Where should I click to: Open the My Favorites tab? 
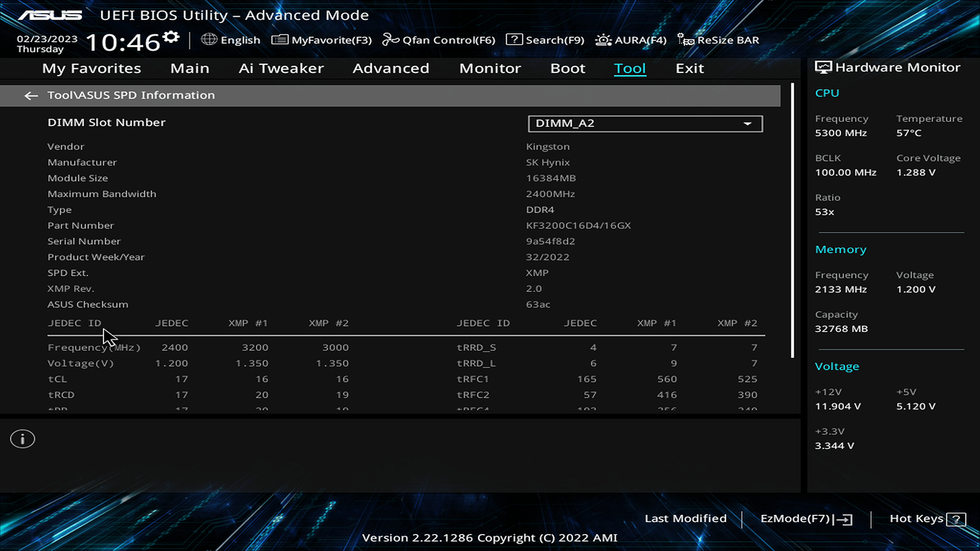coord(91,68)
